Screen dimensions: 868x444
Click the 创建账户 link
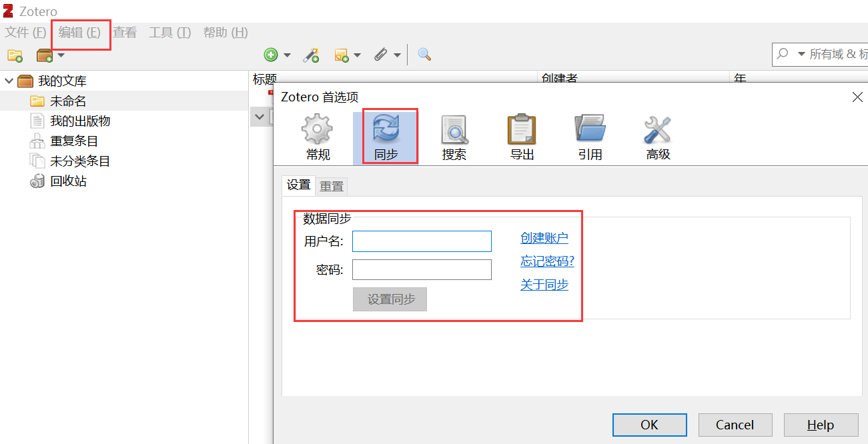(x=544, y=238)
